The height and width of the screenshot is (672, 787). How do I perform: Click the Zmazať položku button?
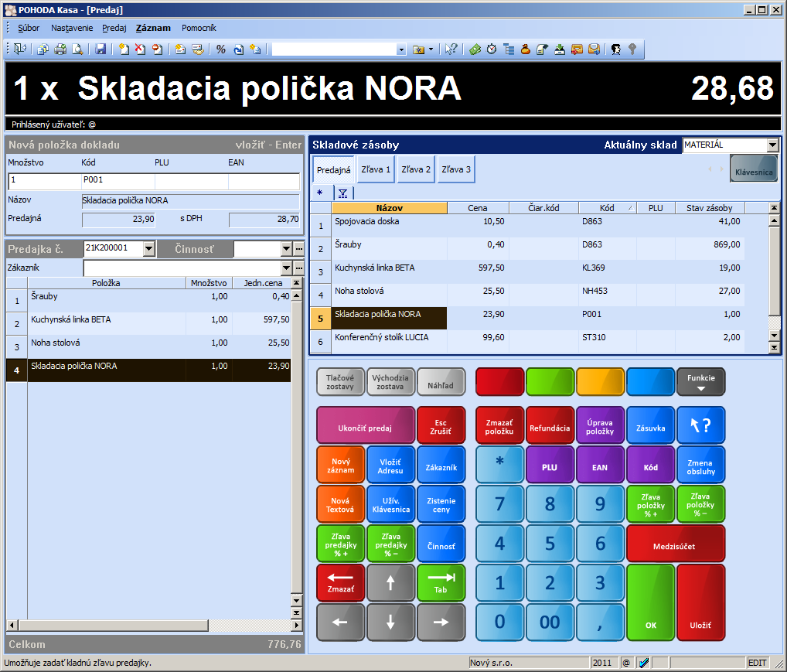[x=499, y=426]
